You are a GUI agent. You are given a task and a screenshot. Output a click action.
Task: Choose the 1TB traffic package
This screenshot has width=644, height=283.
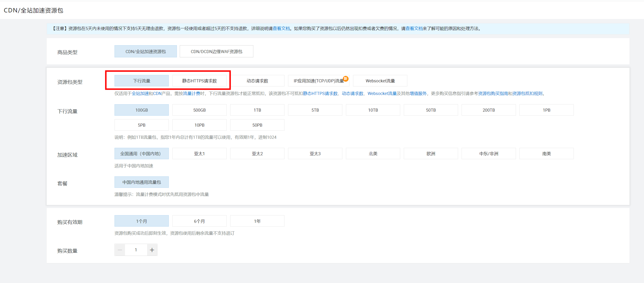tap(257, 110)
